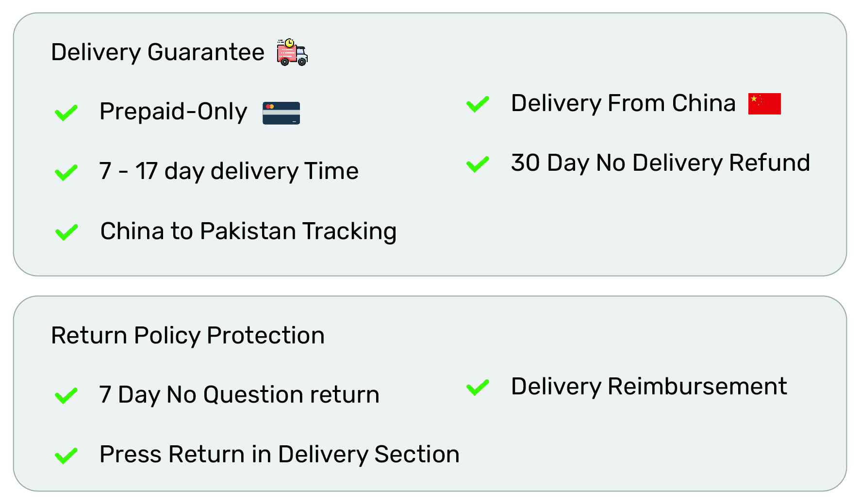
Task: Click Press Return in Delivery Section text
Action: (x=279, y=455)
